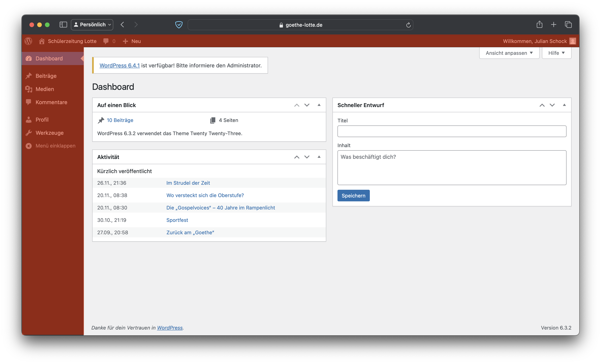This screenshot has height=364, width=601.
Task: Open the tab overview icon
Action: 568,25
